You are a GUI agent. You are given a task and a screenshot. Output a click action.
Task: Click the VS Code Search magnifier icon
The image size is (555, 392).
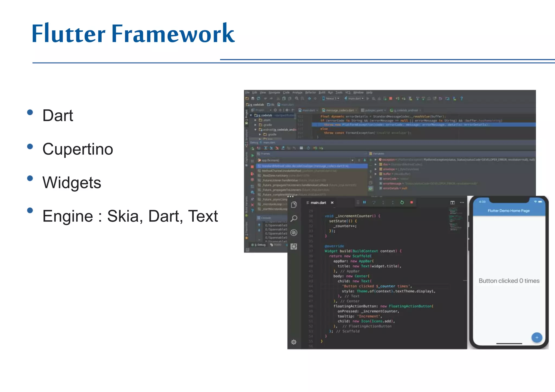(294, 218)
